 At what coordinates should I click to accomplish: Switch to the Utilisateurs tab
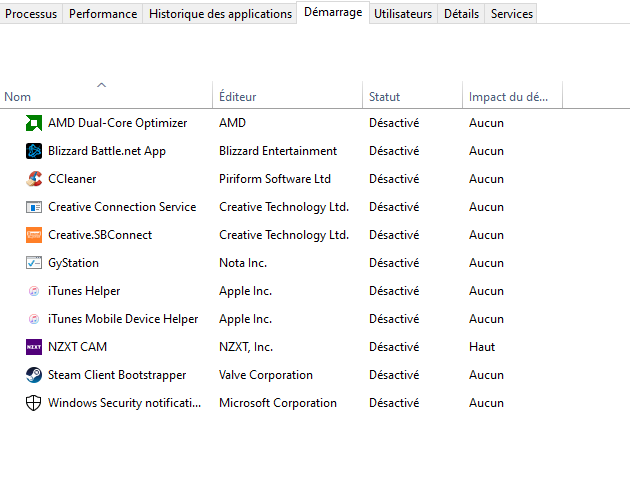pos(403,14)
